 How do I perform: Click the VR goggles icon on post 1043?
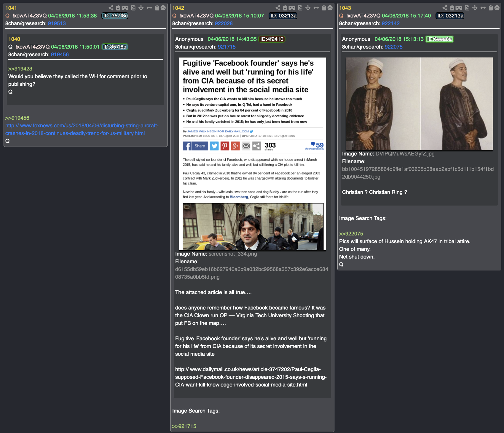(x=459, y=8)
